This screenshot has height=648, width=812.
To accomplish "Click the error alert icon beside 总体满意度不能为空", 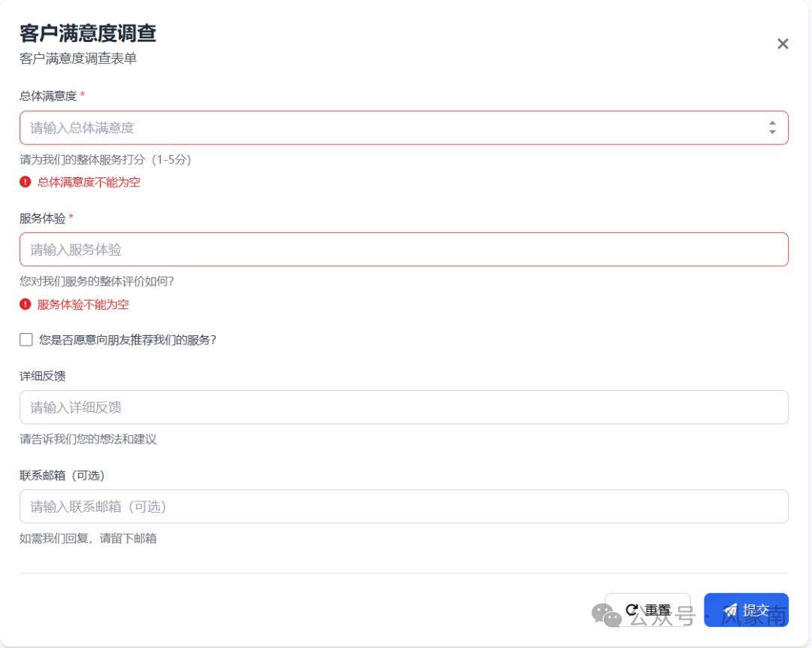I will (x=24, y=182).
